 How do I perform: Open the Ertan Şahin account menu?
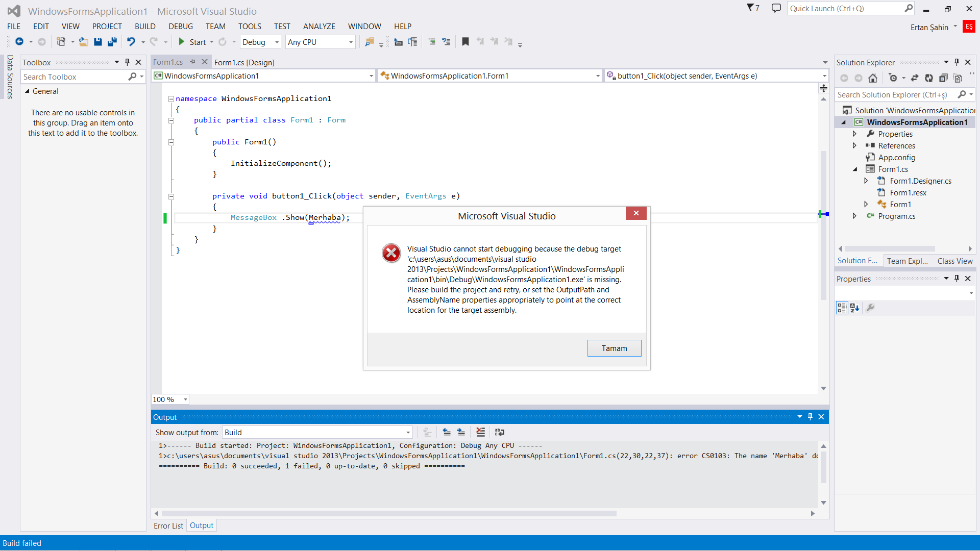pos(934,27)
